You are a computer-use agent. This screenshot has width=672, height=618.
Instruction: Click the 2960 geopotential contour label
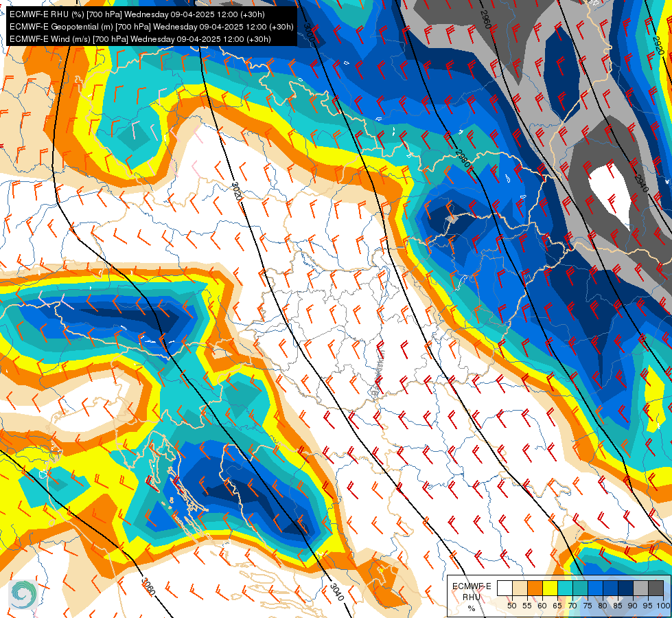pyautogui.click(x=485, y=19)
